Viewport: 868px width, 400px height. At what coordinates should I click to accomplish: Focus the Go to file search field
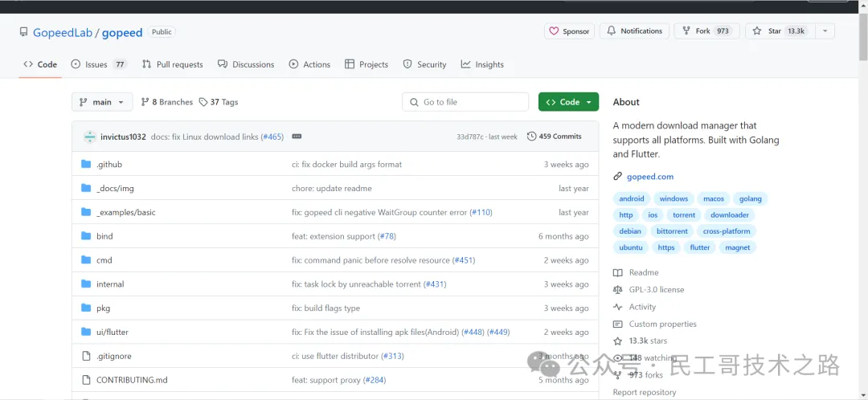coord(465,102)
